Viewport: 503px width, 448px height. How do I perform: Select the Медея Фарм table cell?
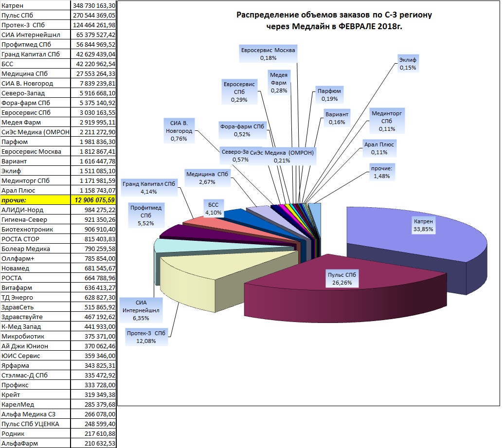[x=35, y=122]
